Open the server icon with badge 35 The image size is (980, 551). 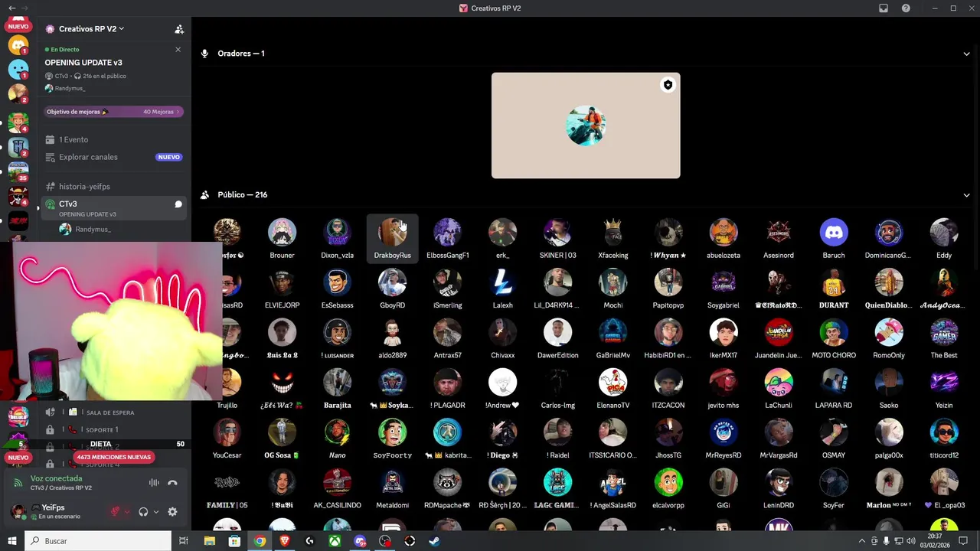point(18,171)
